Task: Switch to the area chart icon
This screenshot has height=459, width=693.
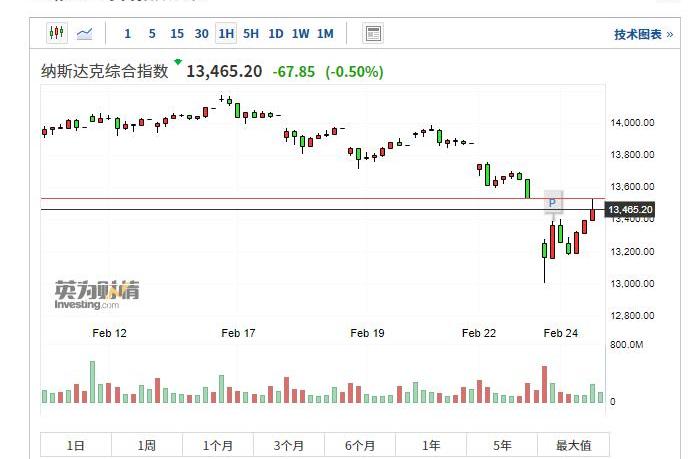Action: point(84,34)
